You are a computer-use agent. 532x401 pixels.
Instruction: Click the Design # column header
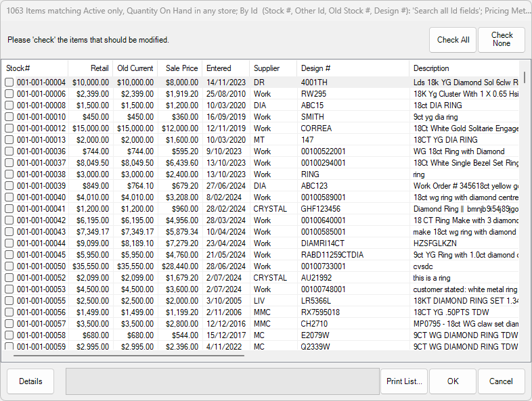click(x=353, y=68)
